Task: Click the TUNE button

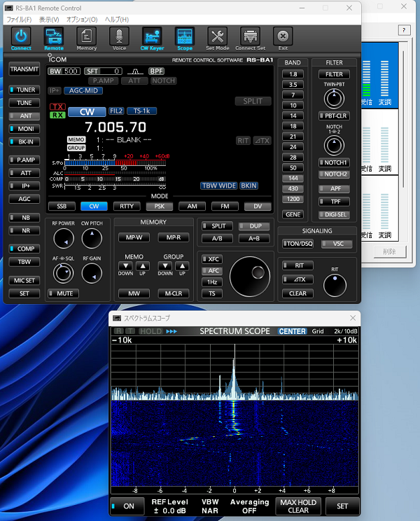Action: [x=24, y=103]
